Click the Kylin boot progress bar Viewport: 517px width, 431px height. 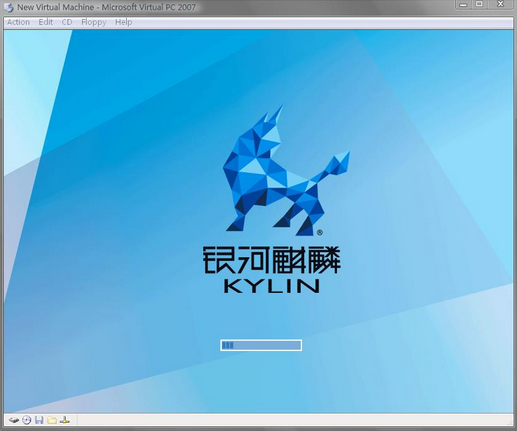coord(261,345)
